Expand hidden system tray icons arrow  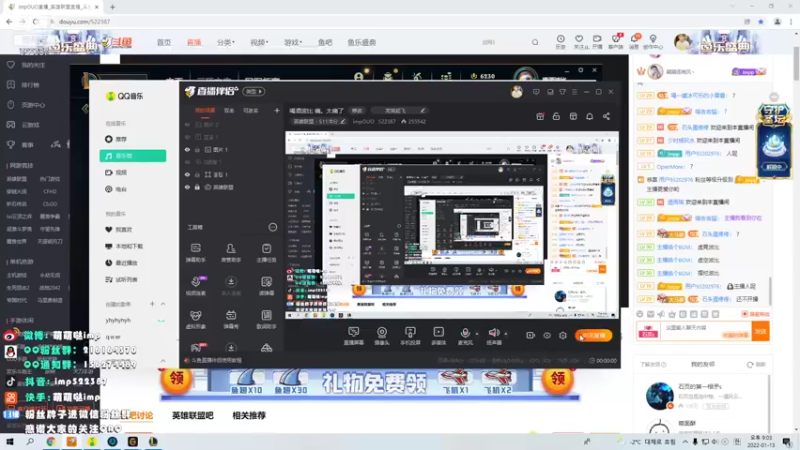point(685,442)
